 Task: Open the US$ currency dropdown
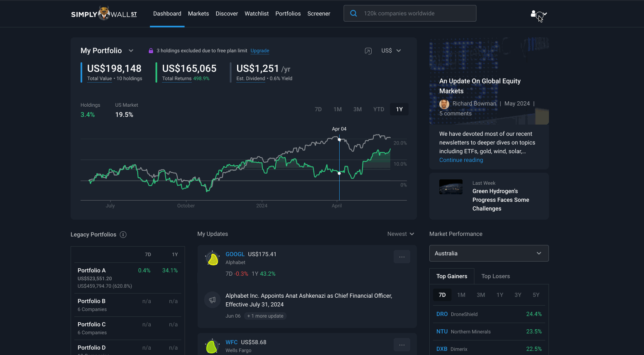391,51
